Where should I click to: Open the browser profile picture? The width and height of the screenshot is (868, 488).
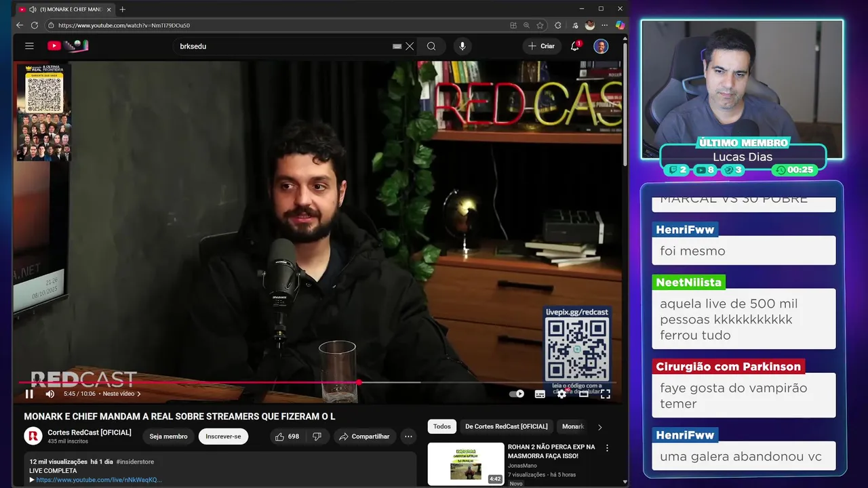(x=590, y=25)
